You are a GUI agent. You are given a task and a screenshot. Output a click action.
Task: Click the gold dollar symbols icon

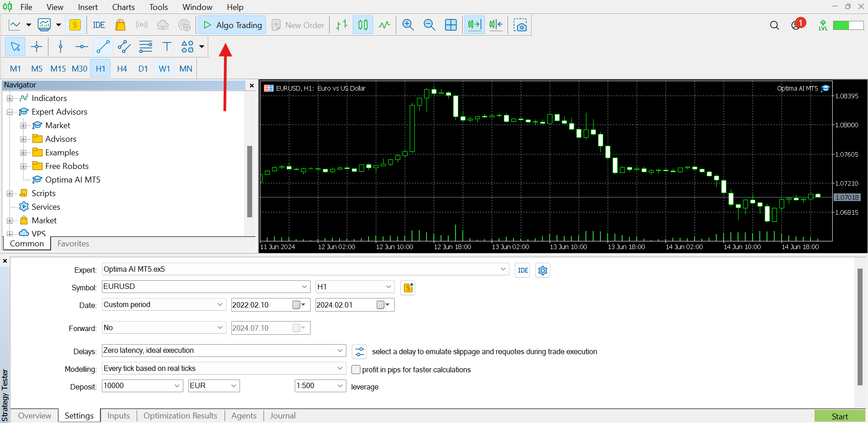(75, 25)
